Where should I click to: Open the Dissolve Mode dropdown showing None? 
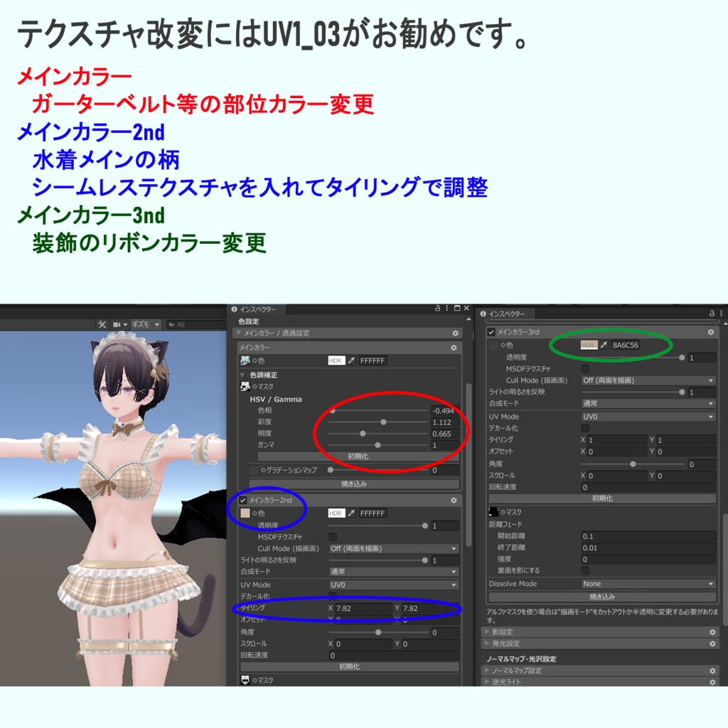[648, 584]
